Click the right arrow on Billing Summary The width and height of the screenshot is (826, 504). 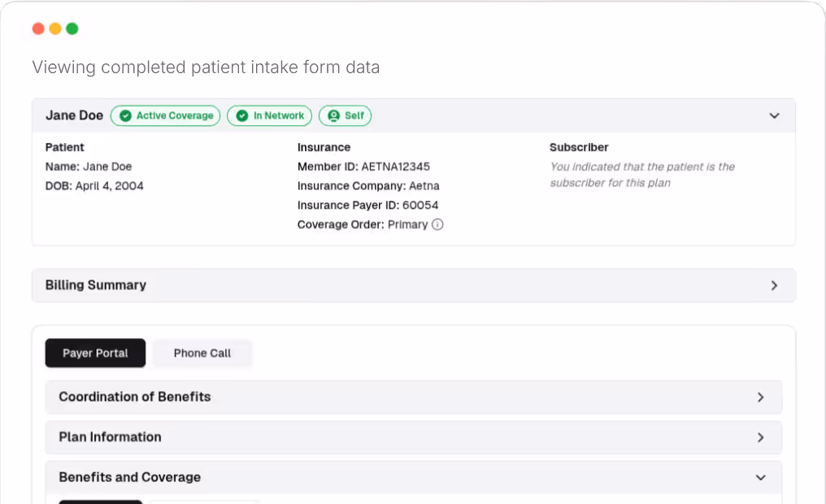coord(775,285)
